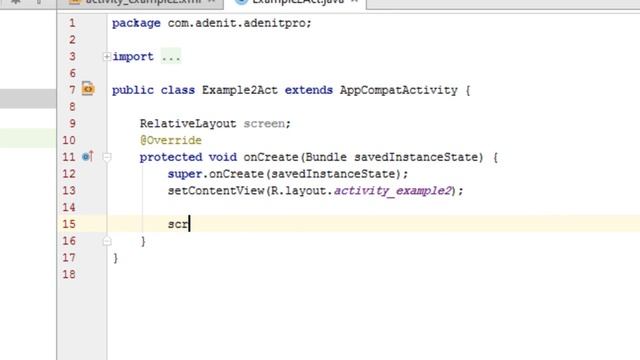The width and height of the screenshot is (640, 360).
Task: Click 'RelativeLayout' type on line 9
Action: coord(188,124)
